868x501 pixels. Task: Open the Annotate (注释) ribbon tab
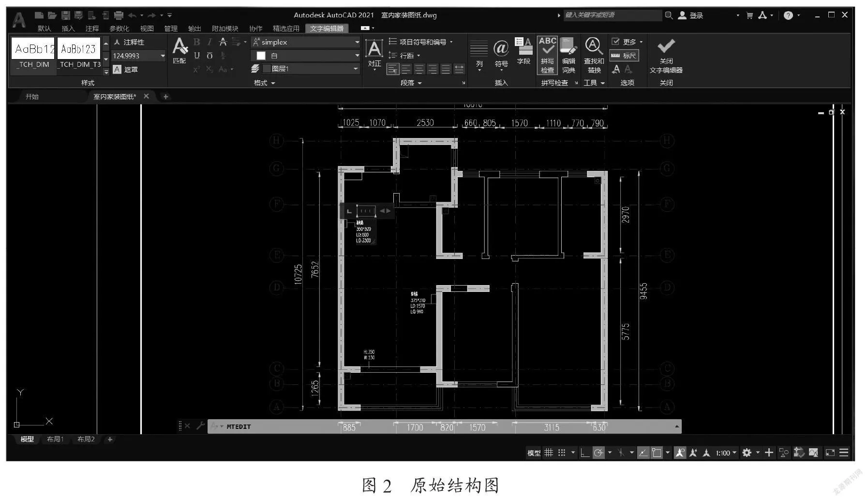92,29
